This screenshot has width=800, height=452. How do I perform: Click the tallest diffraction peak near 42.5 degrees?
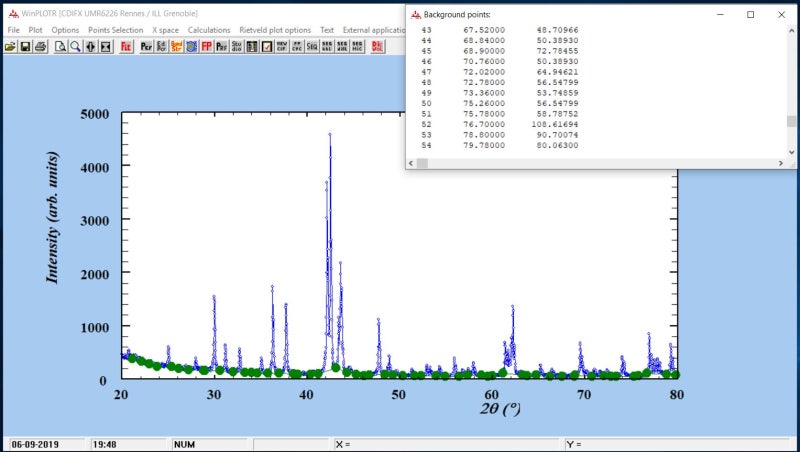click(330, 135)
